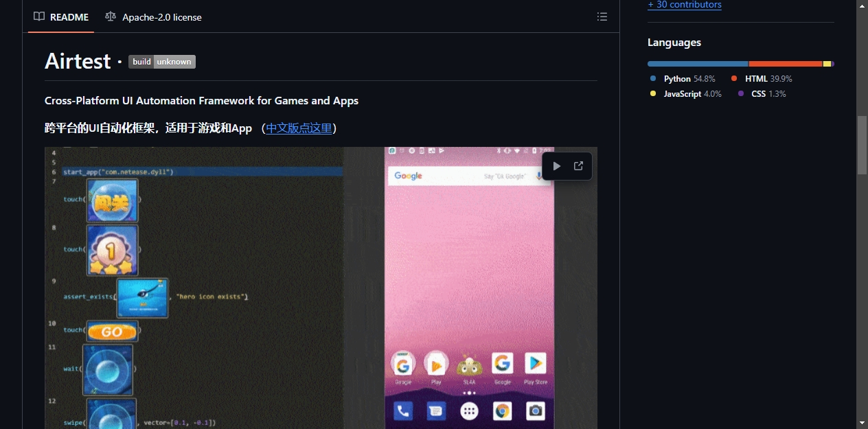Viewport: 868px width, 429px height.
Task: Click the build unknown badge
Action: click(x=162, y=62)
